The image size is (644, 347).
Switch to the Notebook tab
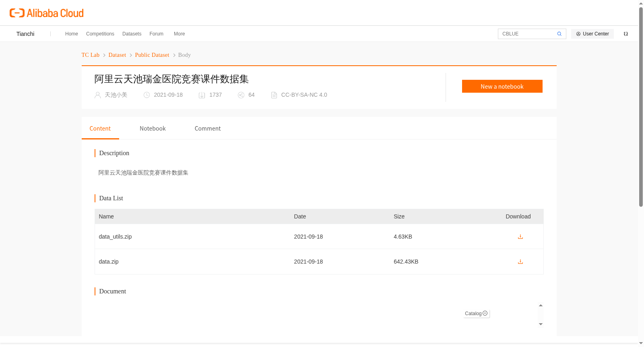[153, 129]
